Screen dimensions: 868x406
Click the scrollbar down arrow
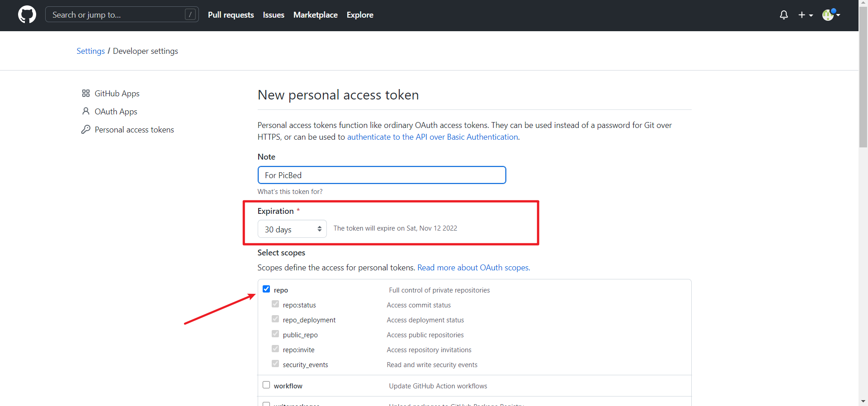pyautogui.click(x=863, y=401)
